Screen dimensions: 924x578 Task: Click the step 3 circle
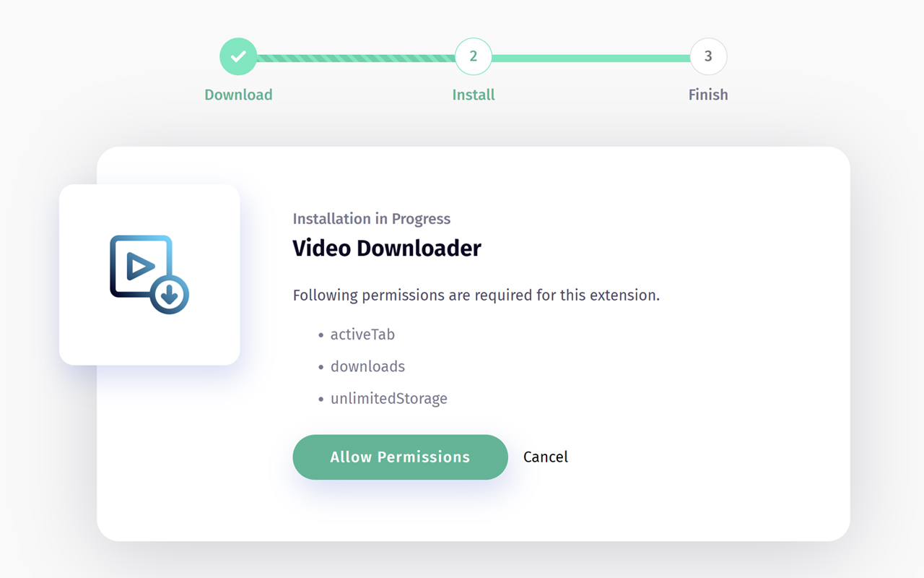(707, 56)
